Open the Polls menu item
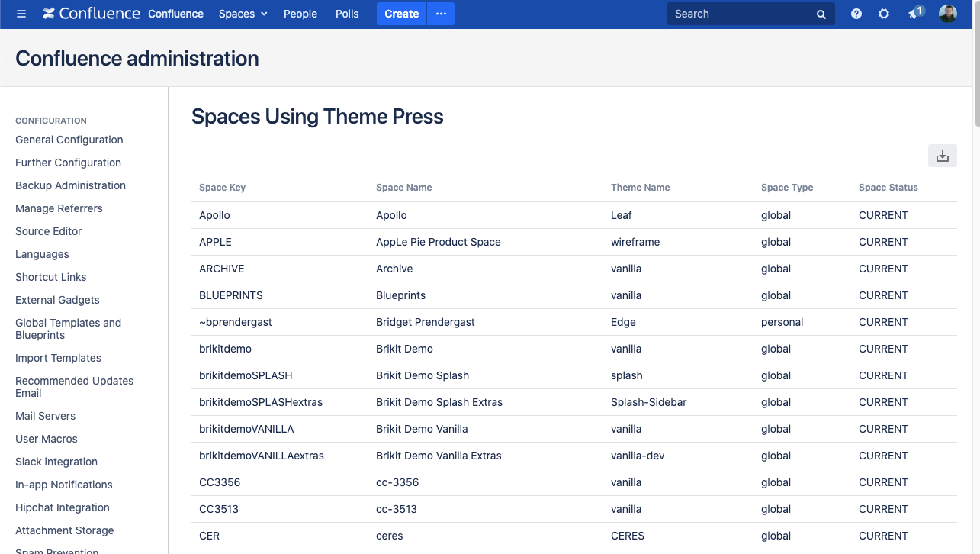The image size is (980, 554). (x=347, y=14)
